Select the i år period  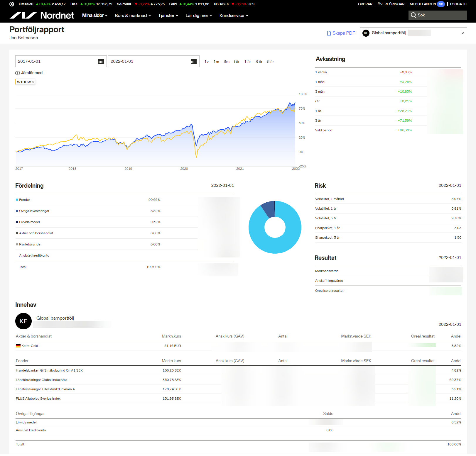tap(237, 62)
